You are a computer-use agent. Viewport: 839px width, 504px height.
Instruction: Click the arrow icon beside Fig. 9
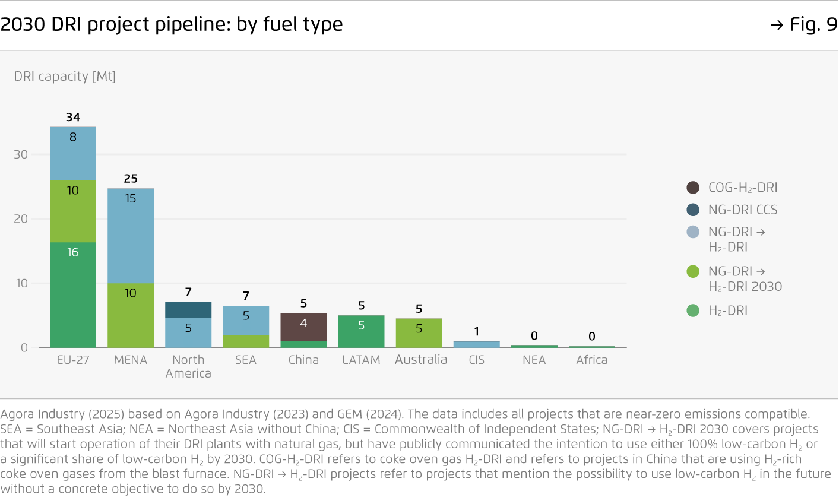point(777,25)
